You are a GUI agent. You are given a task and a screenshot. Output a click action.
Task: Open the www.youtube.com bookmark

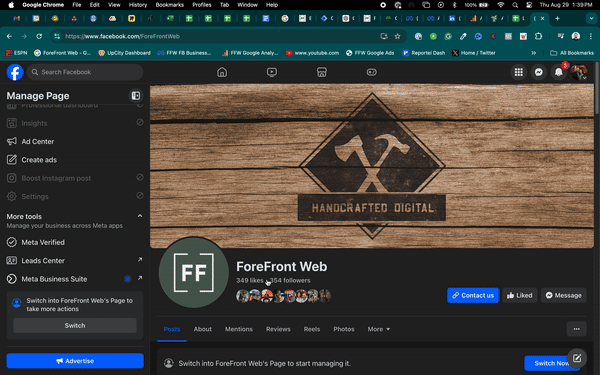pos(312,53)
